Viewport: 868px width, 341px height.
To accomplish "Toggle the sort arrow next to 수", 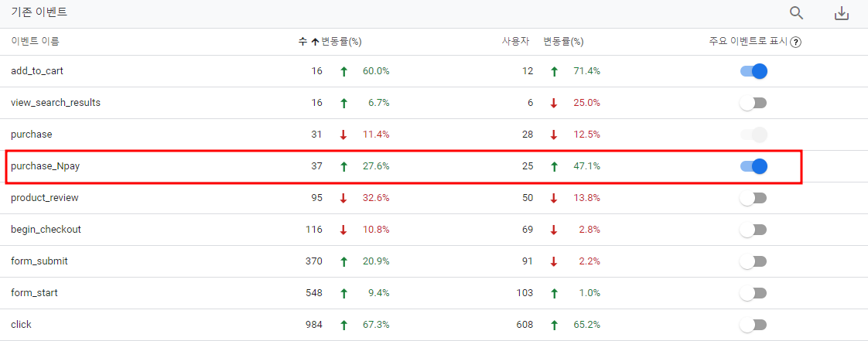I will [x=315, y=42].
